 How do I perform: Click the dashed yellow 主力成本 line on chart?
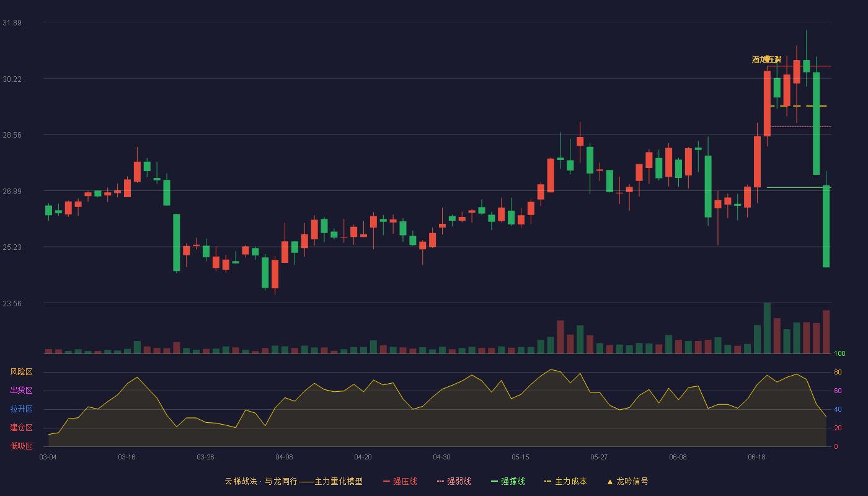pyautogui.click(x=799, y=106)
